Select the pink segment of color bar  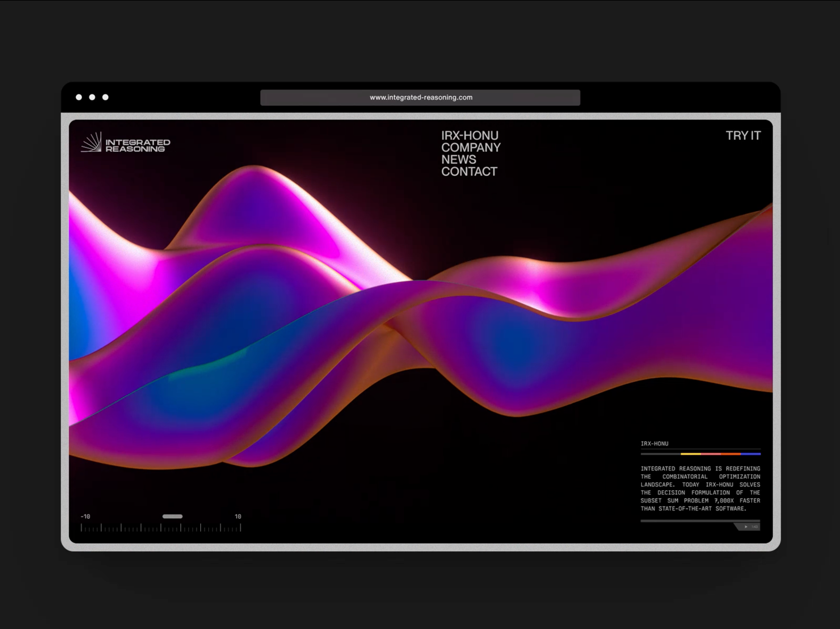[x=710, y=454]
